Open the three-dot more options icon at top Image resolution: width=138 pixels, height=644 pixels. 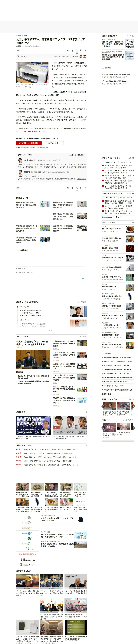click(85, 50)
